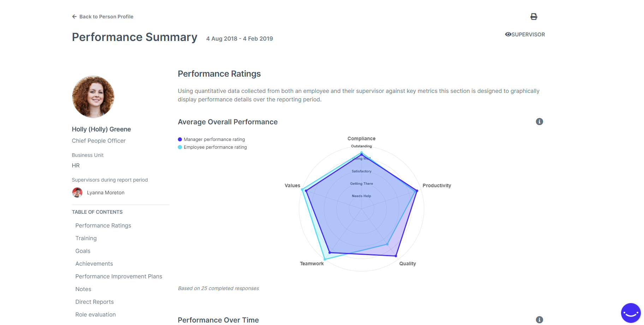Click the print icon
Viewport: 644px width, 325px height.
pyautogui.click(x=533, y=17)
